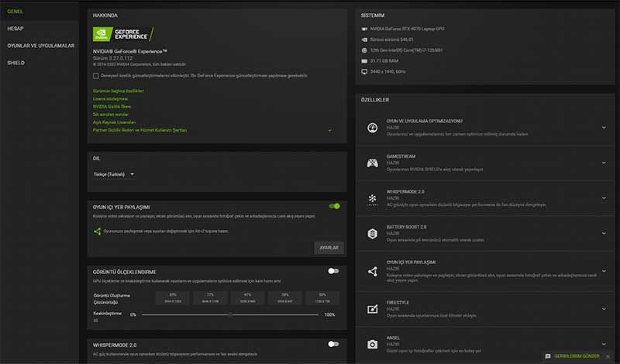Viewport: 620px width, 364px height.
Task: Open the Açık Kaynak Lisansları link
Action: (114, 122)
